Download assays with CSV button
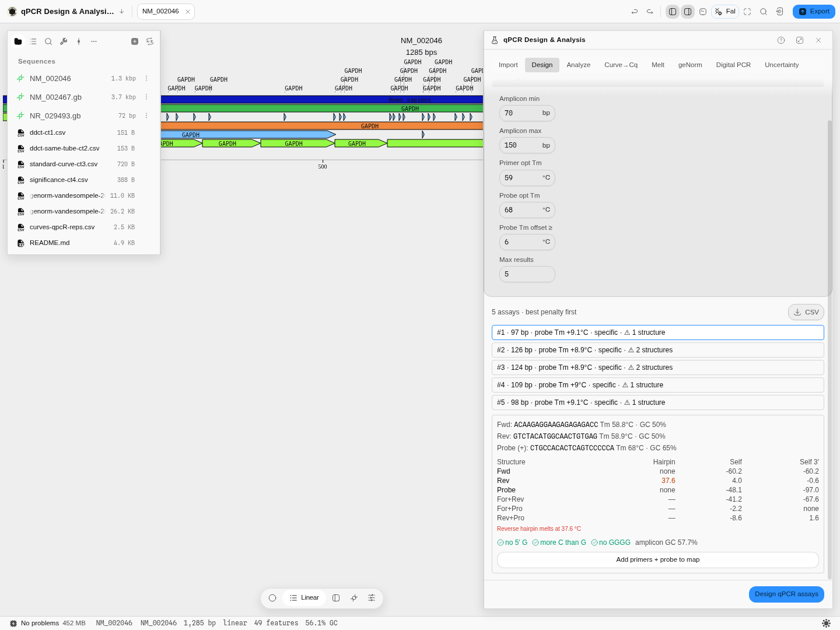This screenshot has width=840, height=630. (x=806, y=312)
